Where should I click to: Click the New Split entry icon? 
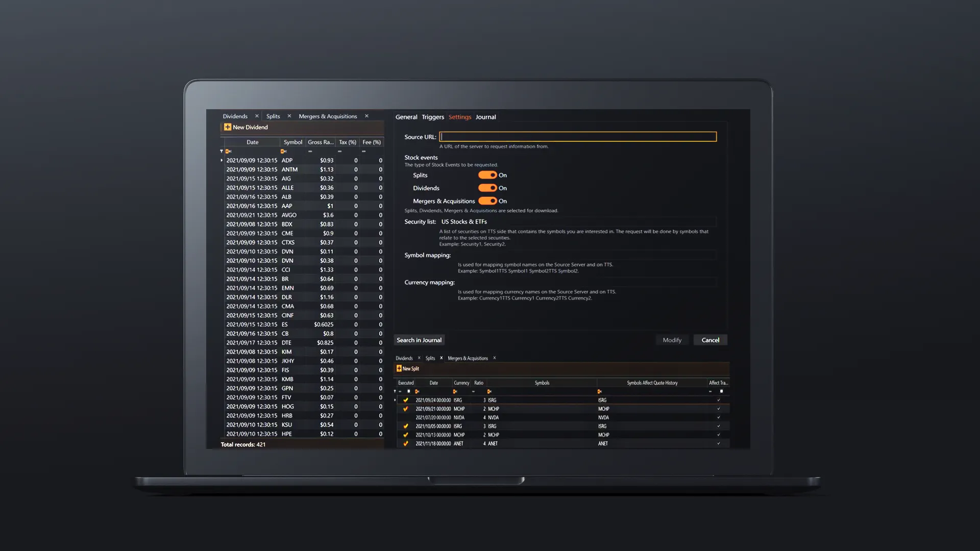398,368
